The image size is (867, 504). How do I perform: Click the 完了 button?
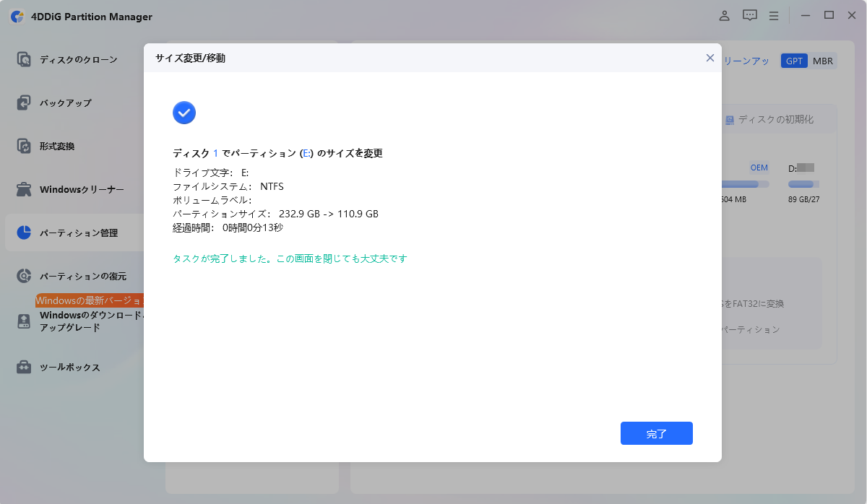pyautogui.click(x=656, y=433)
